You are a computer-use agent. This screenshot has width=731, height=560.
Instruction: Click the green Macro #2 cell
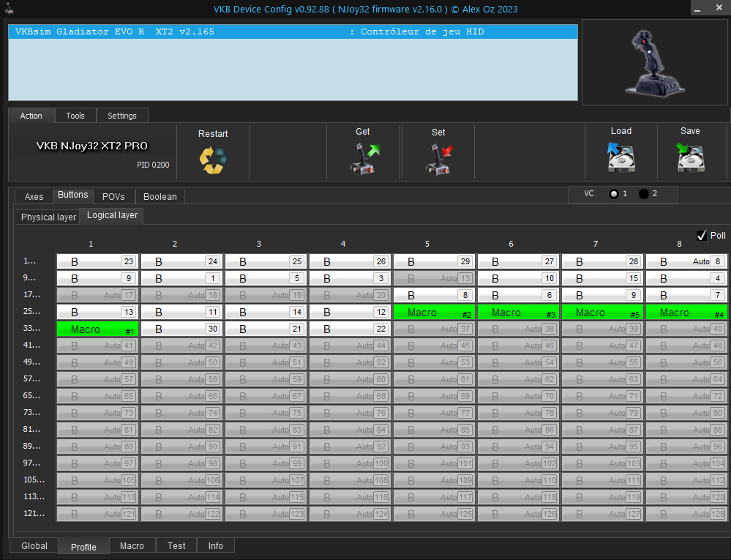(x=435, y=313)
